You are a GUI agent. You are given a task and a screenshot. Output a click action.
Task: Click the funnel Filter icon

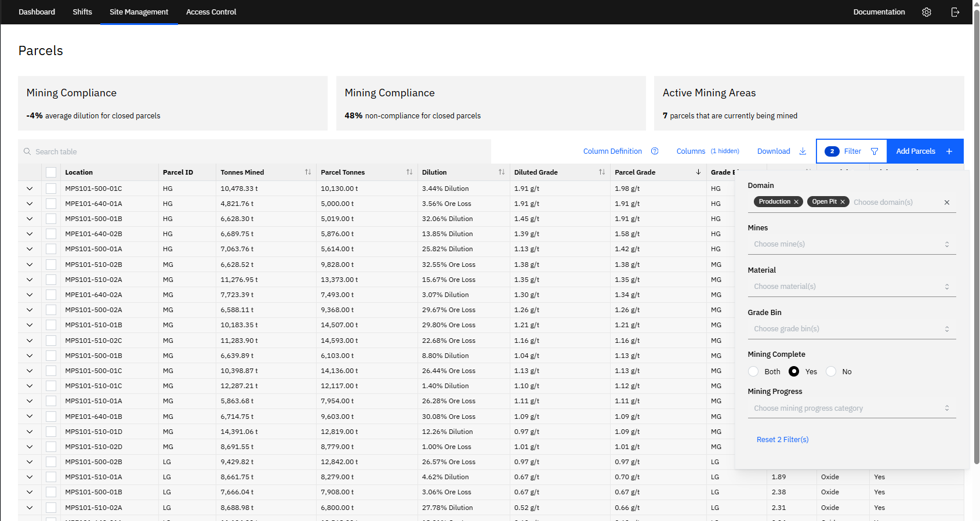(x=874, y=151)
